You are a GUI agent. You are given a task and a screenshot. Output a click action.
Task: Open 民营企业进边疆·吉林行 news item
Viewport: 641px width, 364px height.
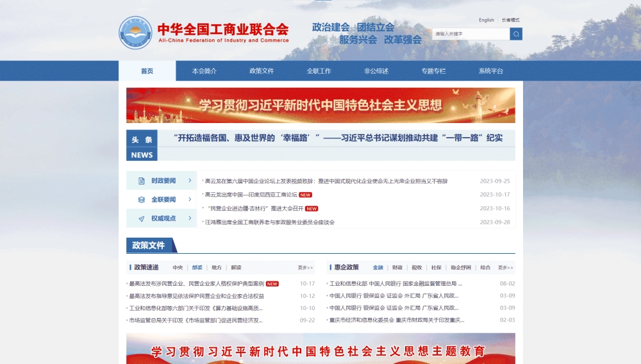(x=256, y=208)
